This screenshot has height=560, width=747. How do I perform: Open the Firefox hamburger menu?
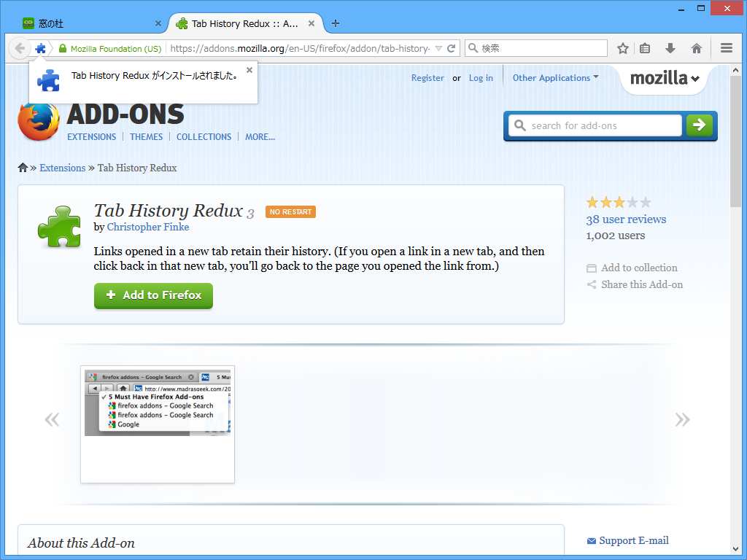pos(727,47)
